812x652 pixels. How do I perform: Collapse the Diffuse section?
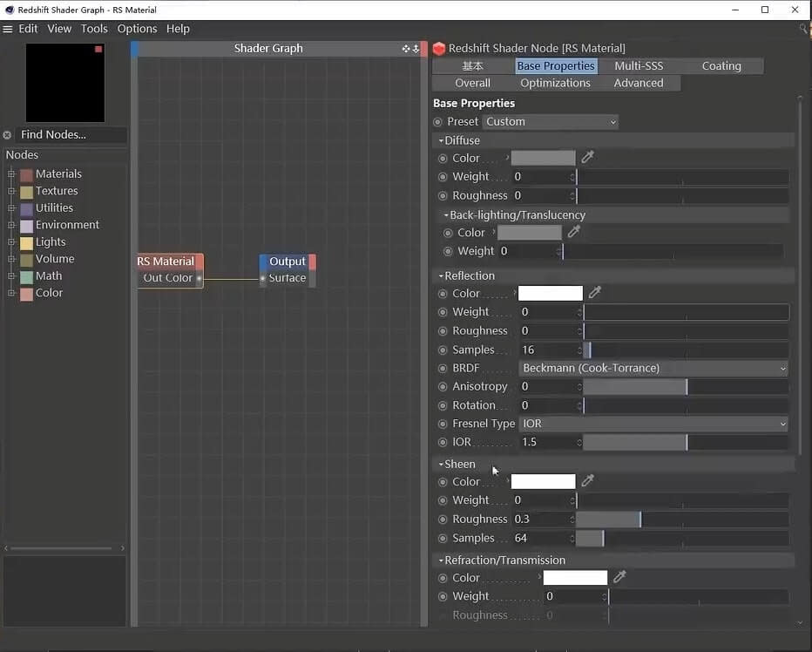[441, 140]
